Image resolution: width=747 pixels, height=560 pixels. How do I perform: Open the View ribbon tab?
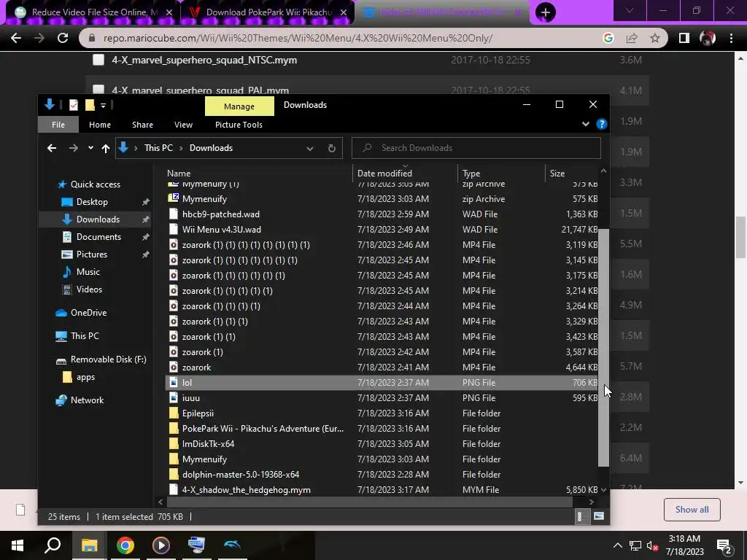[x=183, y=125]
